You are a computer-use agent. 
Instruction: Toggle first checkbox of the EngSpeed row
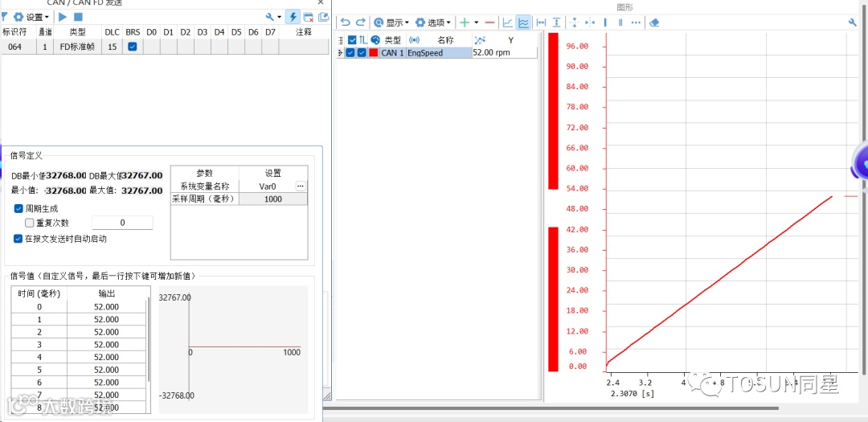click(350, 52)
